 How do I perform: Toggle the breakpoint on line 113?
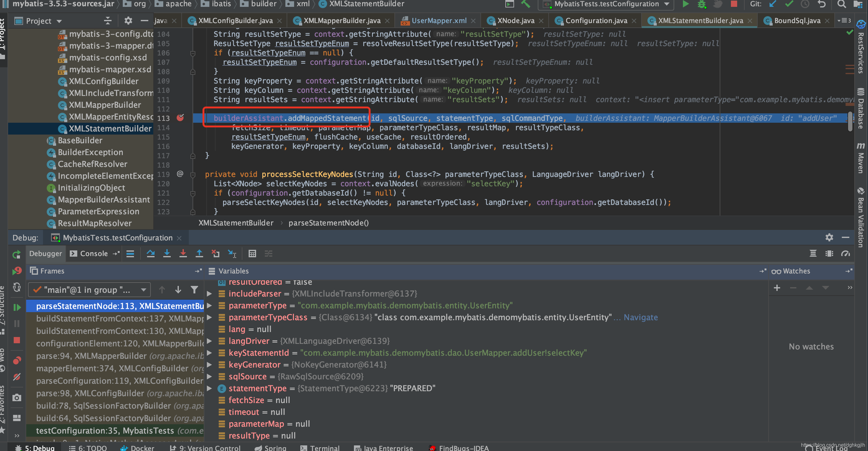[x=180, y=118]
